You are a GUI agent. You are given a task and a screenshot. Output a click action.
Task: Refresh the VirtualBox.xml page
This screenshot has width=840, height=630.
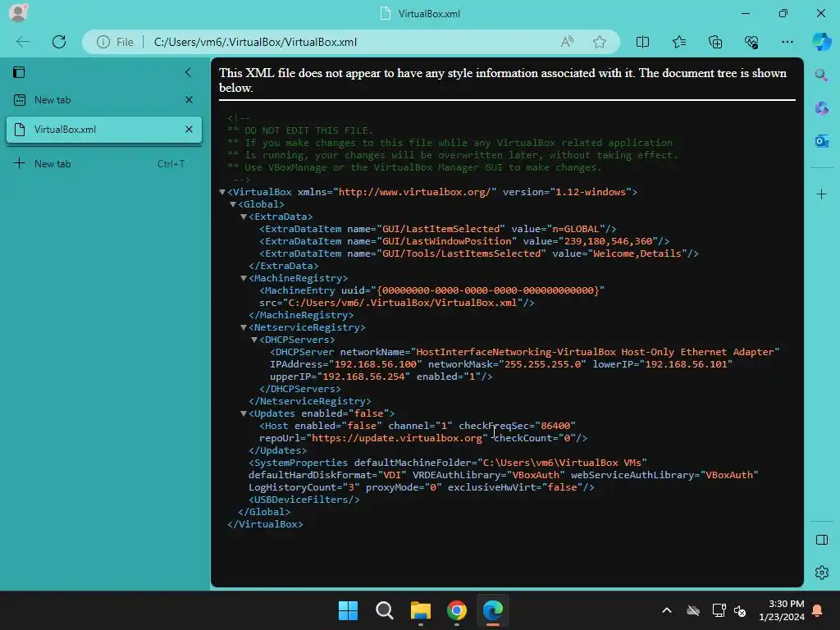tap(59, 42)
